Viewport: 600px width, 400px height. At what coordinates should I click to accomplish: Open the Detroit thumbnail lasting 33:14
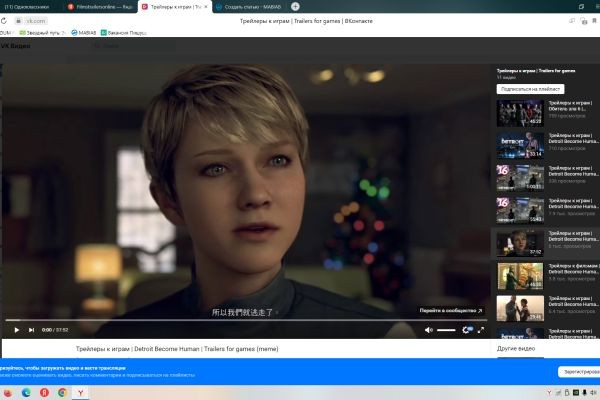[x=520, y=145]
